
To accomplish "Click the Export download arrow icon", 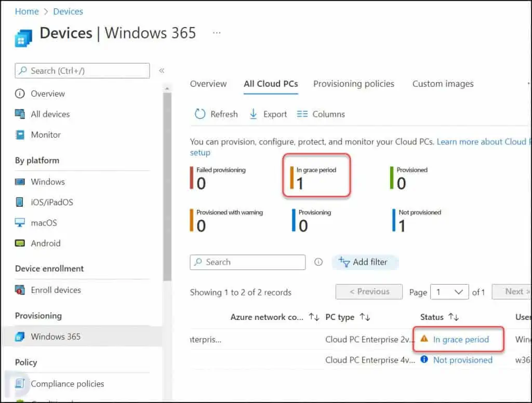I will coord(253,114).
